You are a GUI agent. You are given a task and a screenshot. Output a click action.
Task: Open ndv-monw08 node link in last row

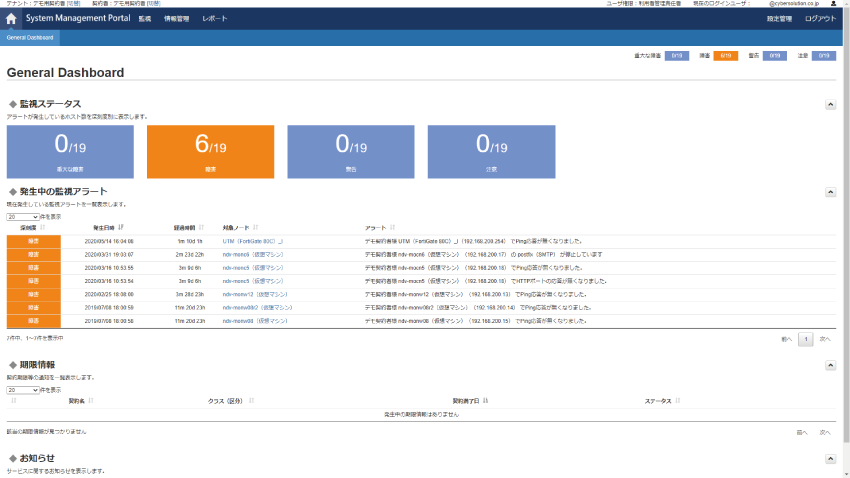tap(255, 321)
